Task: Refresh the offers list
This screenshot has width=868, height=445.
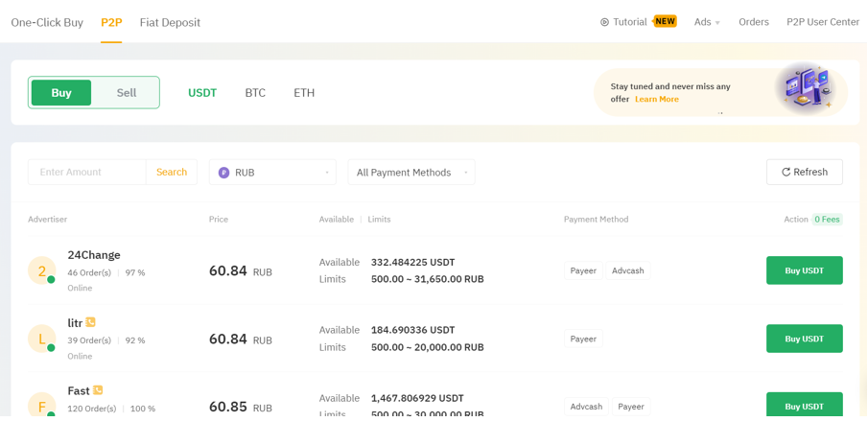Action: click(x=804, y=172)
